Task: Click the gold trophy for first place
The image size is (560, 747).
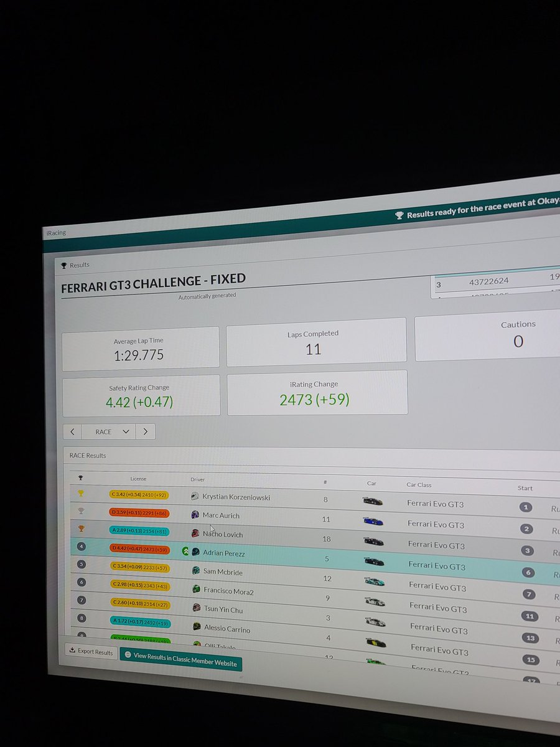Action: 80,493
